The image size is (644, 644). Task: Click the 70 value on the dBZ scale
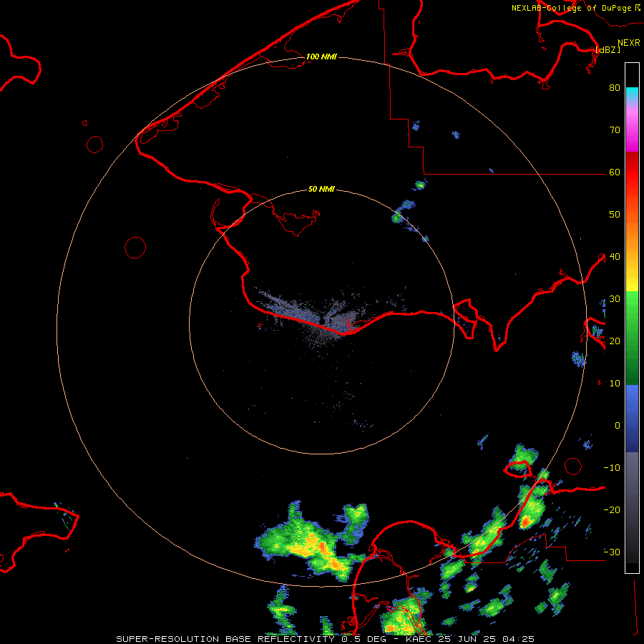pos(615,130)
